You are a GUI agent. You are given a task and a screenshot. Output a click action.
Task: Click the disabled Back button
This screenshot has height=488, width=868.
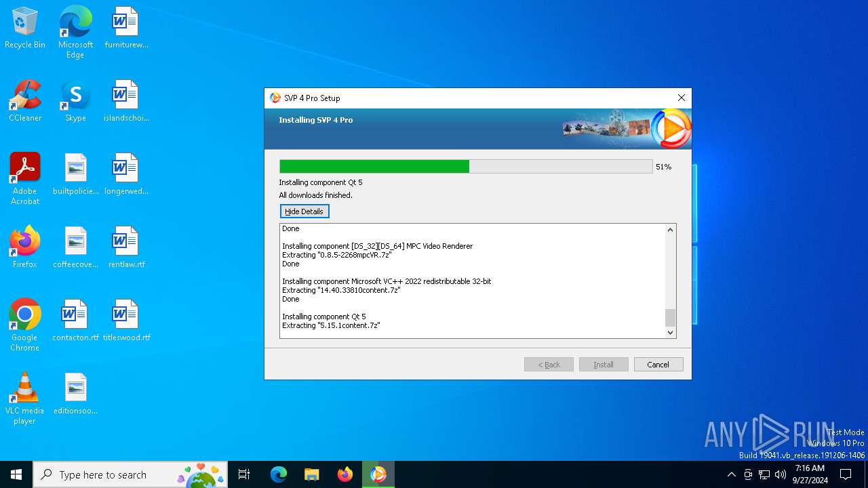click(549, 365)
